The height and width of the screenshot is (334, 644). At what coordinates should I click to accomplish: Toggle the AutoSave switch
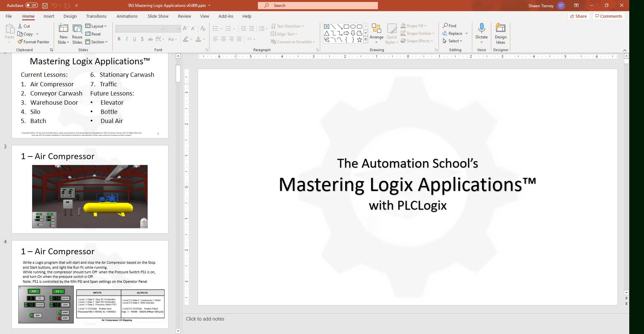pos(32,6)
